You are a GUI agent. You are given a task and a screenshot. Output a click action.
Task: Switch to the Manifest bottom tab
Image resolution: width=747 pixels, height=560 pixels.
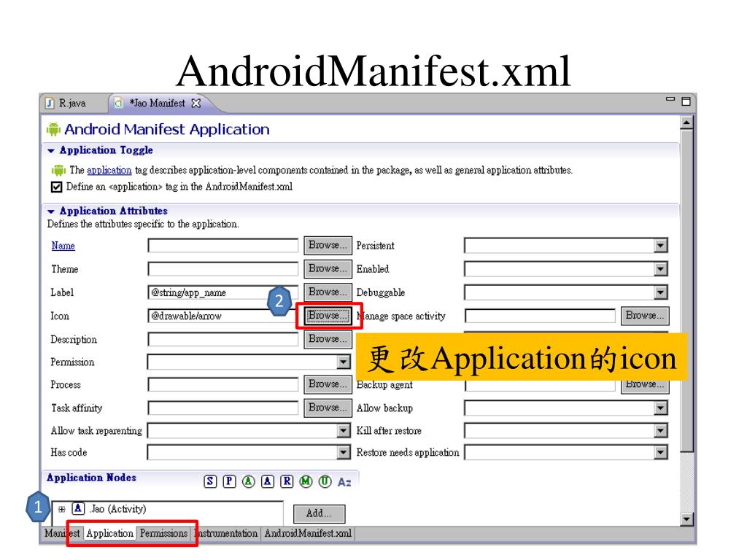62,533
